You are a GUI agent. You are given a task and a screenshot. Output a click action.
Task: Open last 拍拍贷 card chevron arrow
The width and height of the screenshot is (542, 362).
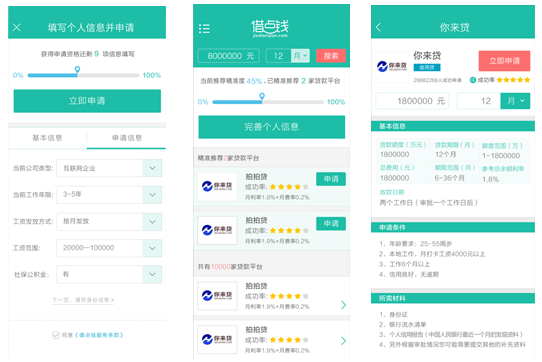tap(343, 341)
